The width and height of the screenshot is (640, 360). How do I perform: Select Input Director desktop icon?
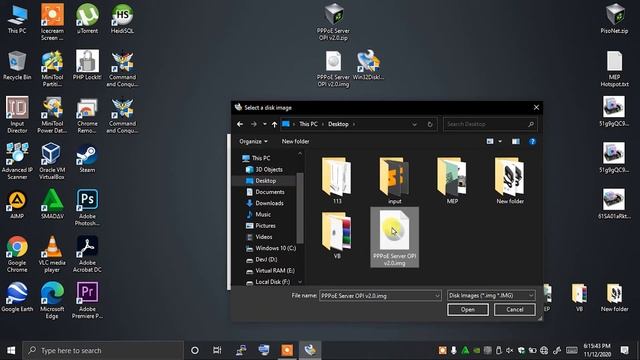tap(17, 115)
